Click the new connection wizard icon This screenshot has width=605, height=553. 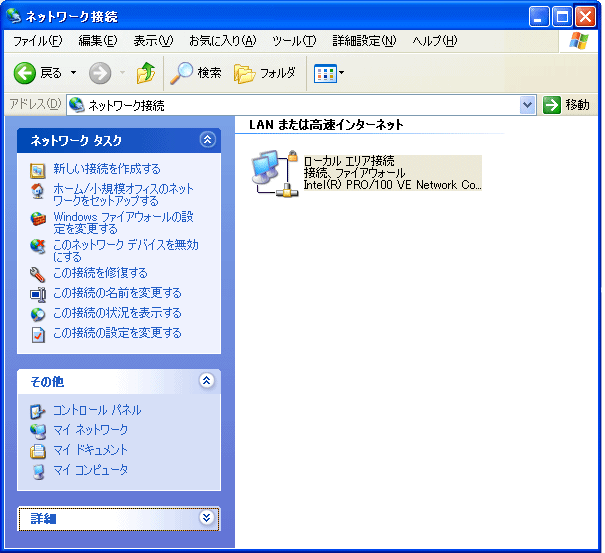coord(37,170)
